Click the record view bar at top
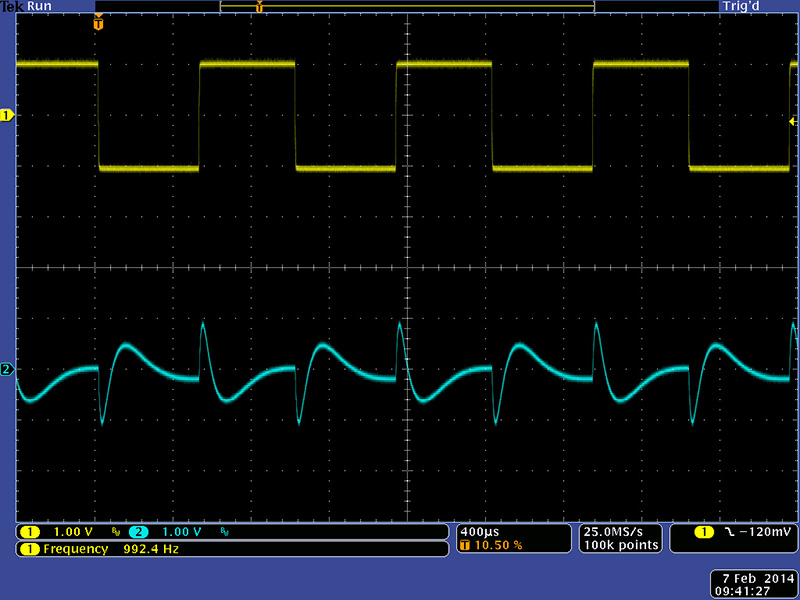This screenshot has height=600, width=800. point(406,6)
